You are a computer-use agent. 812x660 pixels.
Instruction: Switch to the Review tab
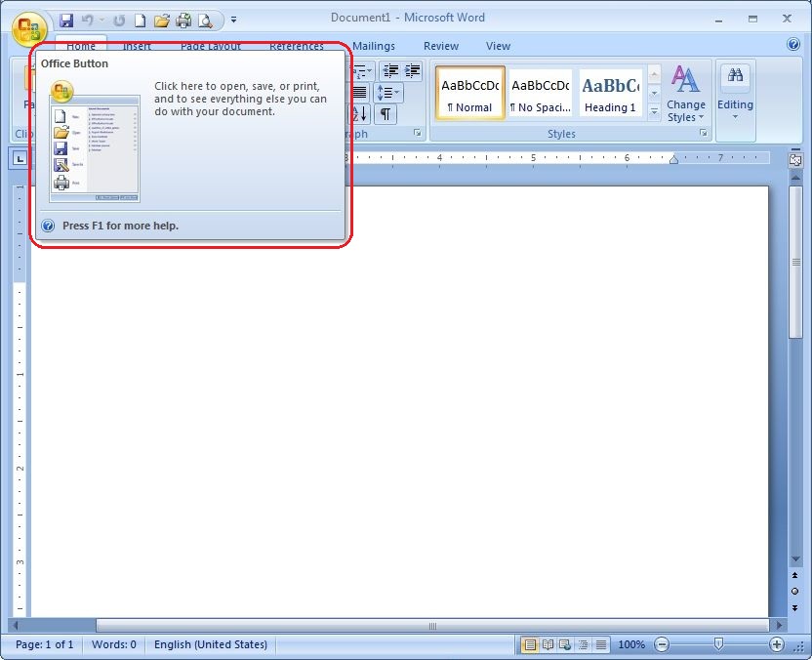pos(441,46)
